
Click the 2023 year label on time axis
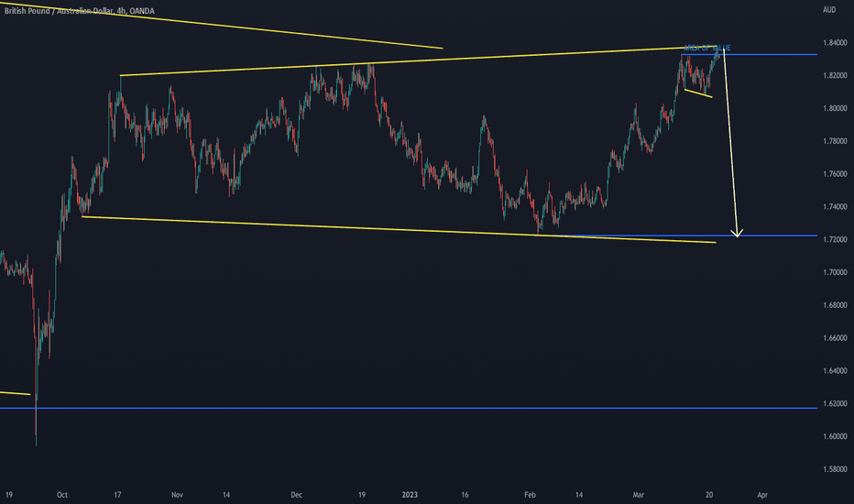pos(410,495)
